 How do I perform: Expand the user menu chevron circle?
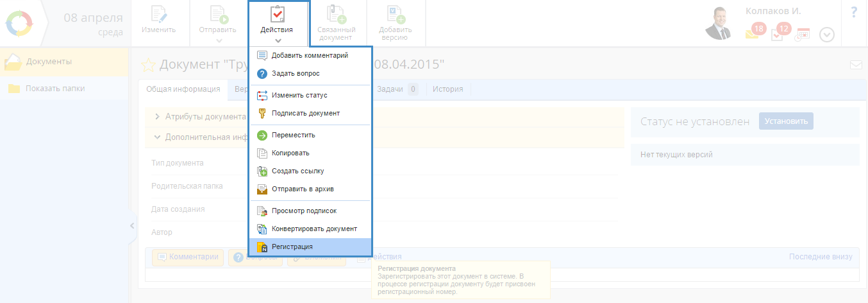coord(827,35)
